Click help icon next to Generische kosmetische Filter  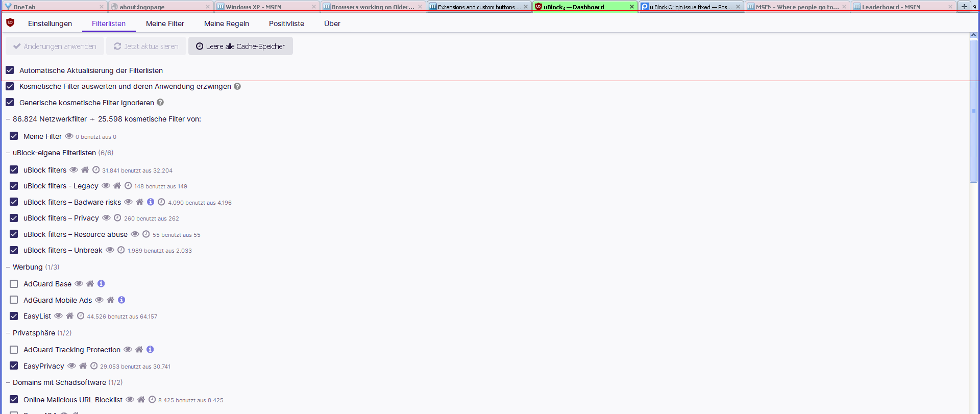tap(160, 102)
